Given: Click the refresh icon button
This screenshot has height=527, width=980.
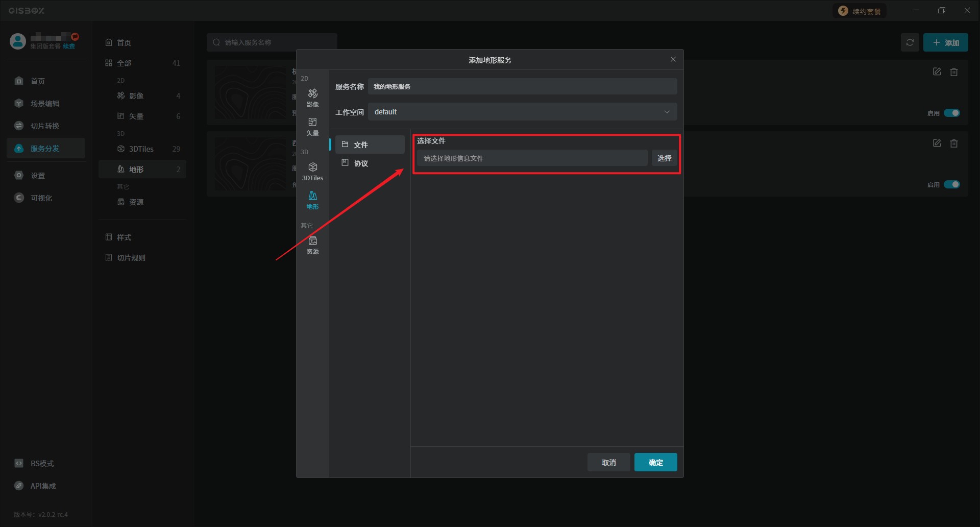Looking at the screenshot, I should 910,42.
